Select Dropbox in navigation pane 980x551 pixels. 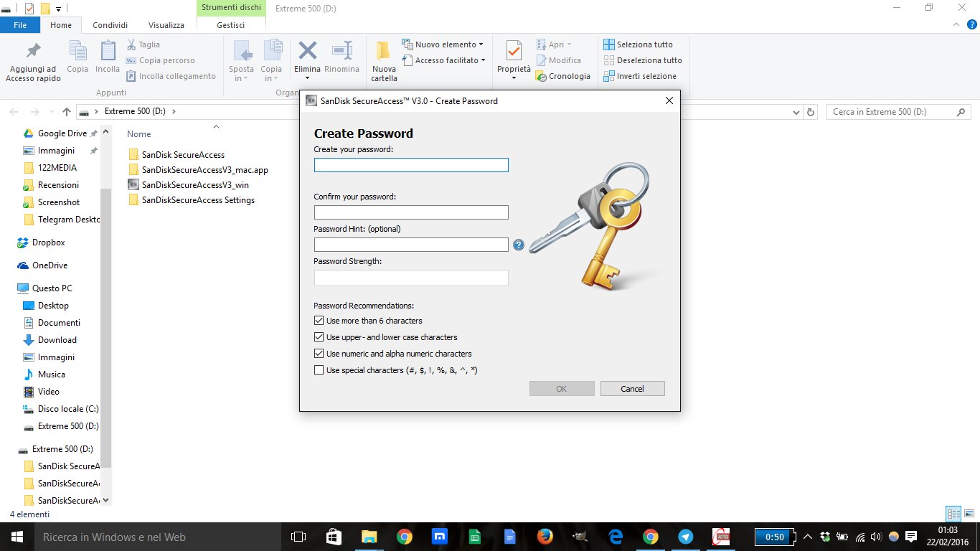[42, 242]
